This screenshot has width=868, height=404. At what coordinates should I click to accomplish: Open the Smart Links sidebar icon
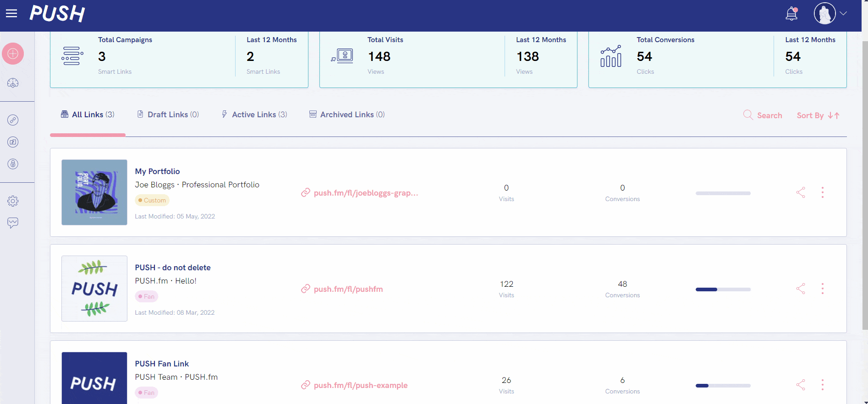coord(13,120)
